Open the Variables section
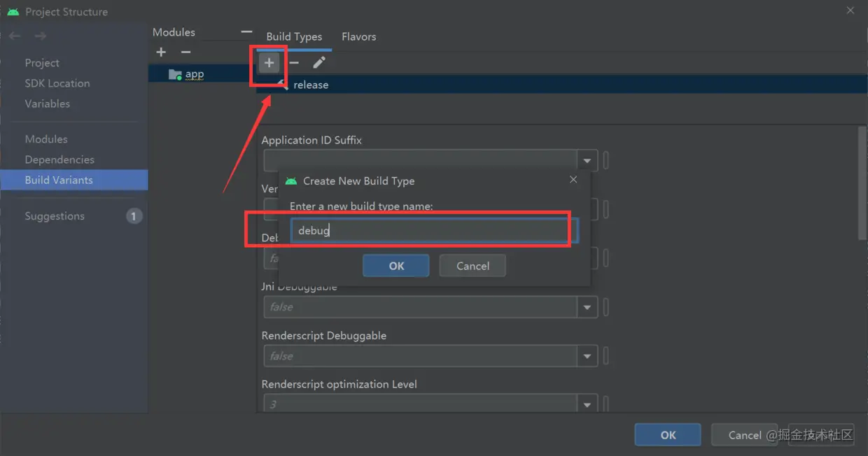 pos(48,104)
